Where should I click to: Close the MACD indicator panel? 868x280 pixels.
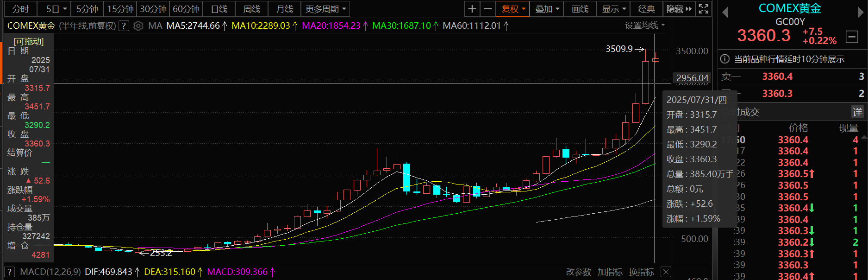tap(666, 272)
